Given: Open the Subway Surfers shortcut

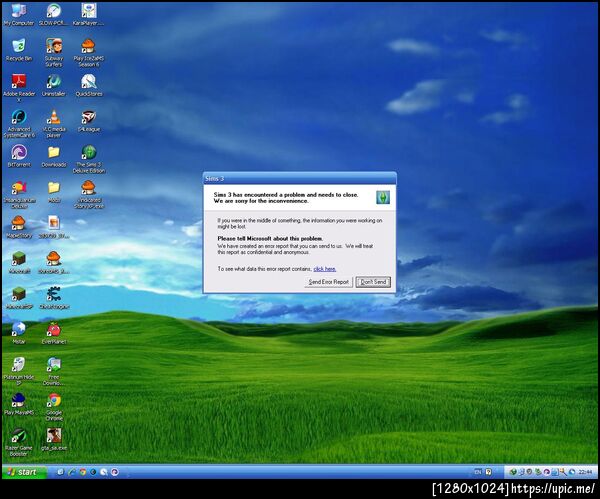Looking at the screenshot, I should tap(54, 52).
